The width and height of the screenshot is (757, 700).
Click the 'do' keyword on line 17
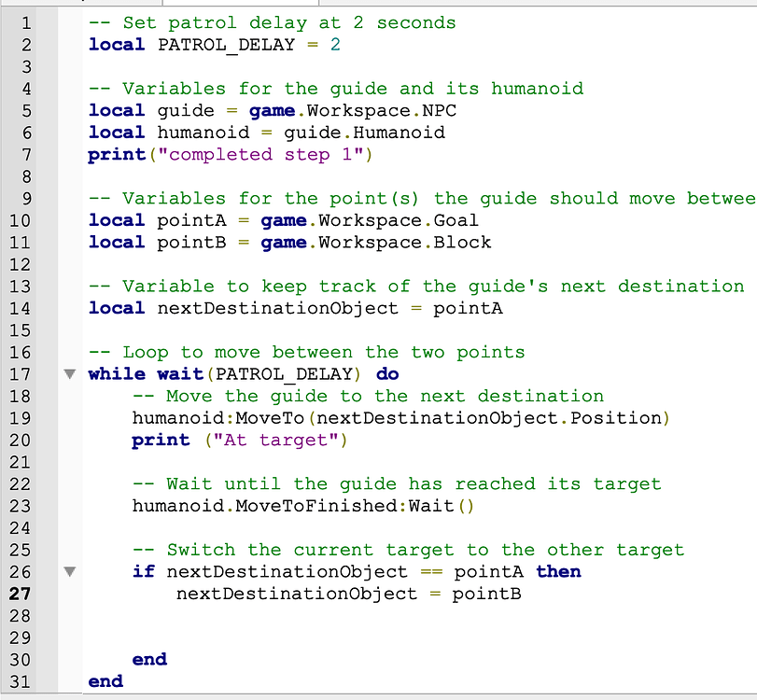click(x=387, y=374)
